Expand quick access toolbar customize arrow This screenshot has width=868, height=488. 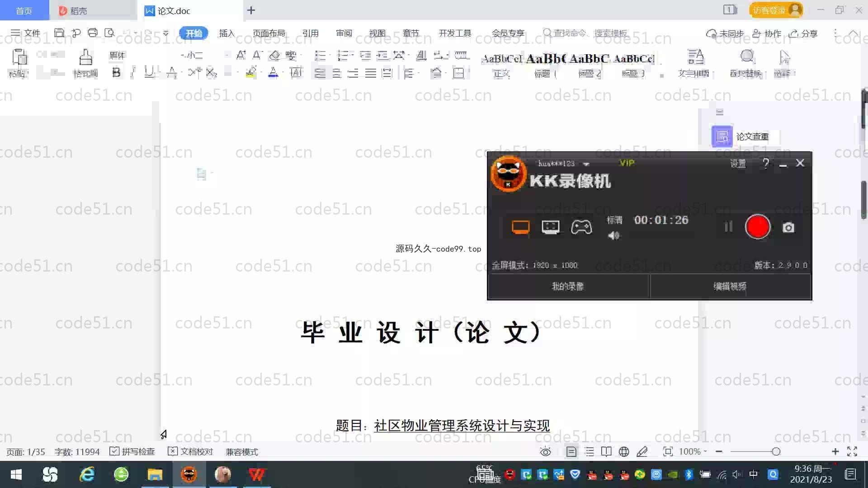[x=166, y=33]
